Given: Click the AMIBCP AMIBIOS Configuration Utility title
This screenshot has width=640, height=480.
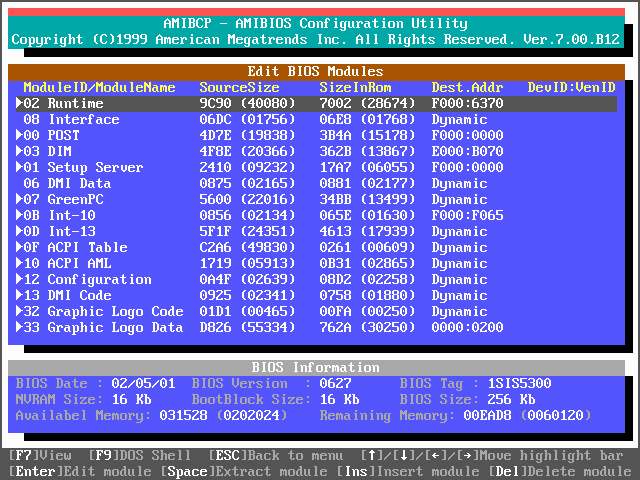Looking at the screenshot, I should coord(316,24).
